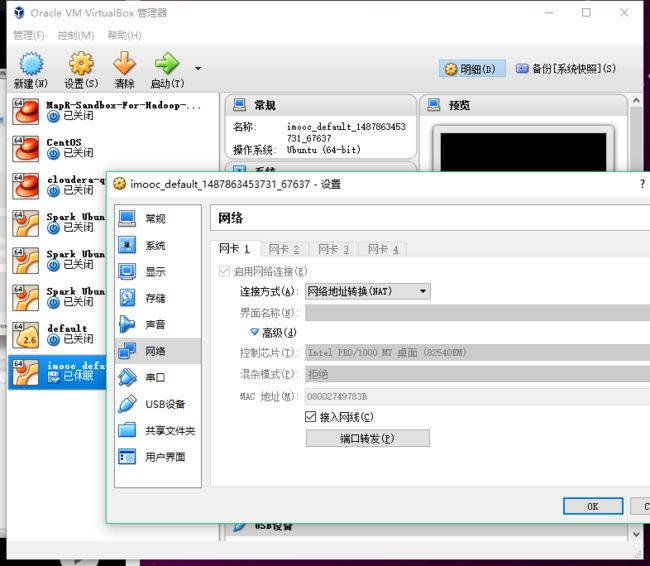Click the settings dialog title gear icon
Screen dimensions: 650x566
[119, 183]
